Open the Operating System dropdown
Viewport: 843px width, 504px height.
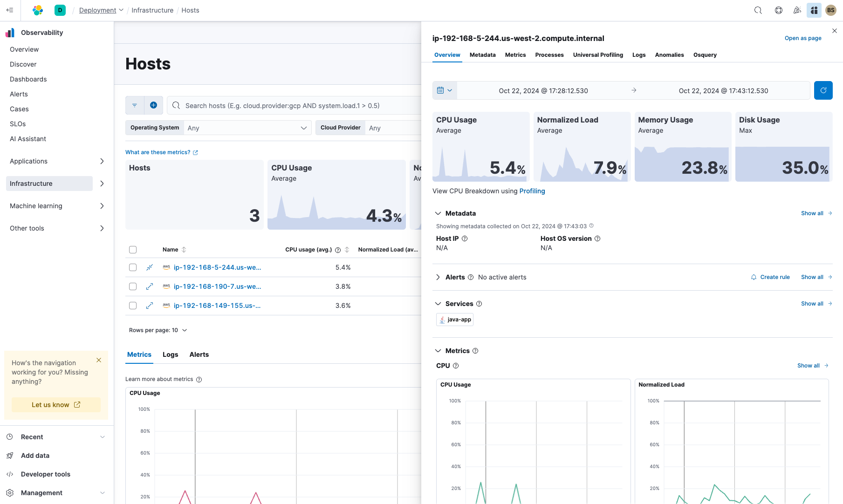coord(247,128)
